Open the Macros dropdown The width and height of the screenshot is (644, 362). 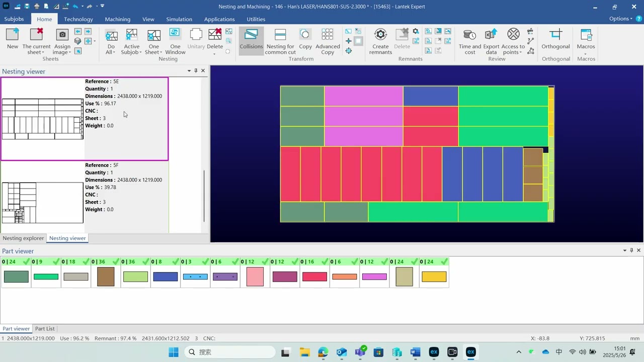click(586, 53)
